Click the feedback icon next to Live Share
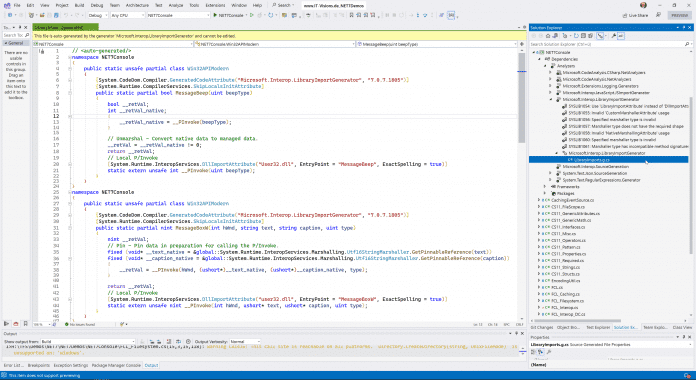 pos(658,15)
